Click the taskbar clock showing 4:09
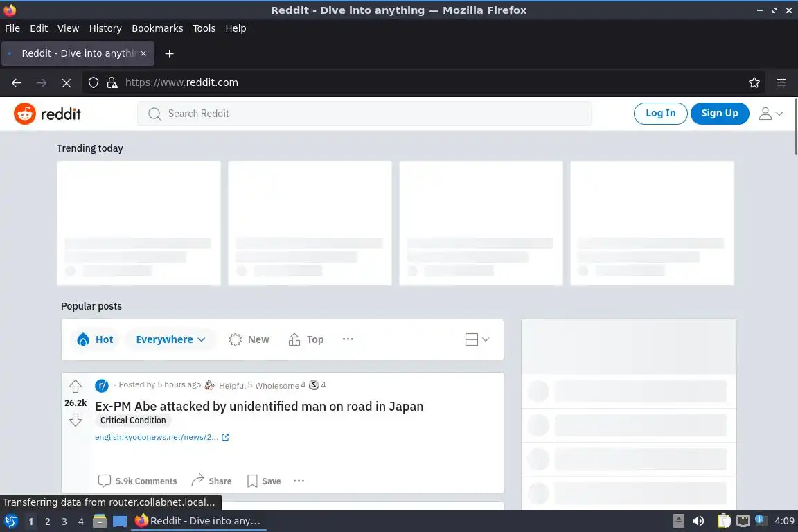 click(x=784, y=521)
